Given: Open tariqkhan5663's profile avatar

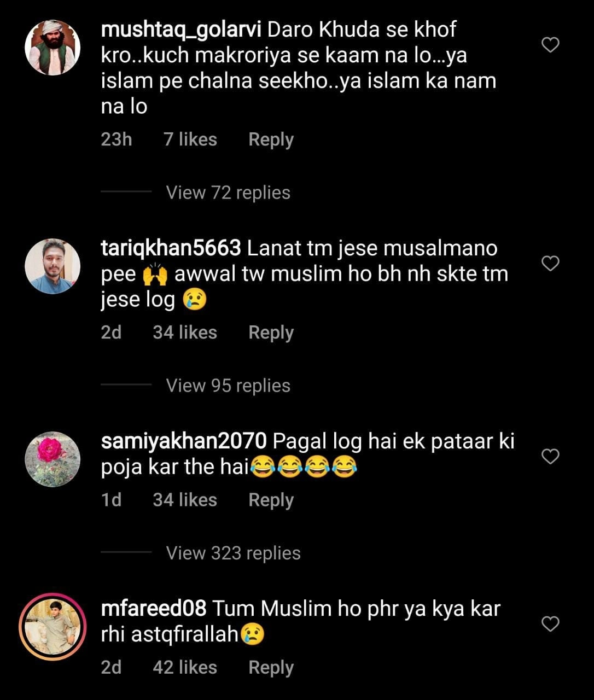Looking at the screenshot, I should (x=53, y=266).
